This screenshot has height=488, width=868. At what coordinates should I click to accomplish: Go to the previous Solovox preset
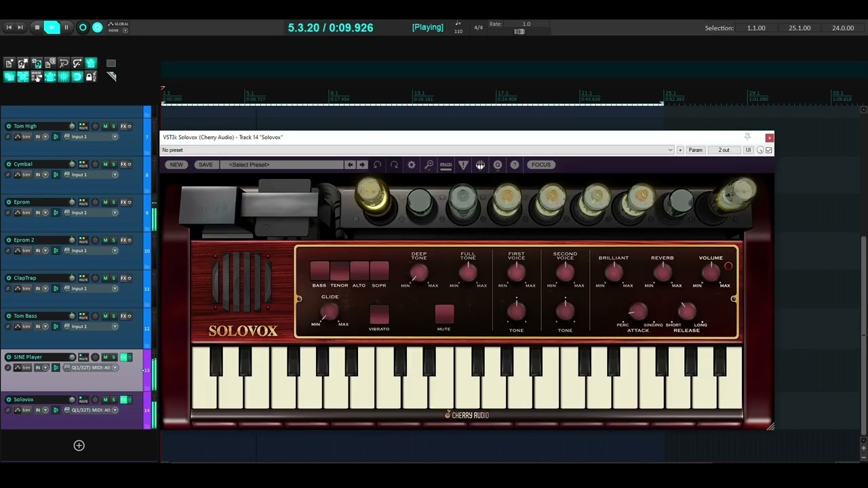350,165
